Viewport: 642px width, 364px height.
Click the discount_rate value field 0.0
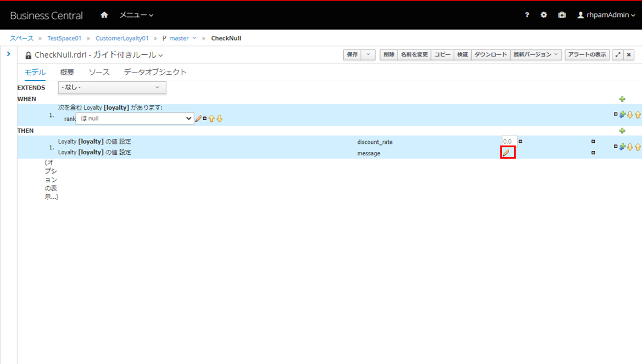point(509,141)
